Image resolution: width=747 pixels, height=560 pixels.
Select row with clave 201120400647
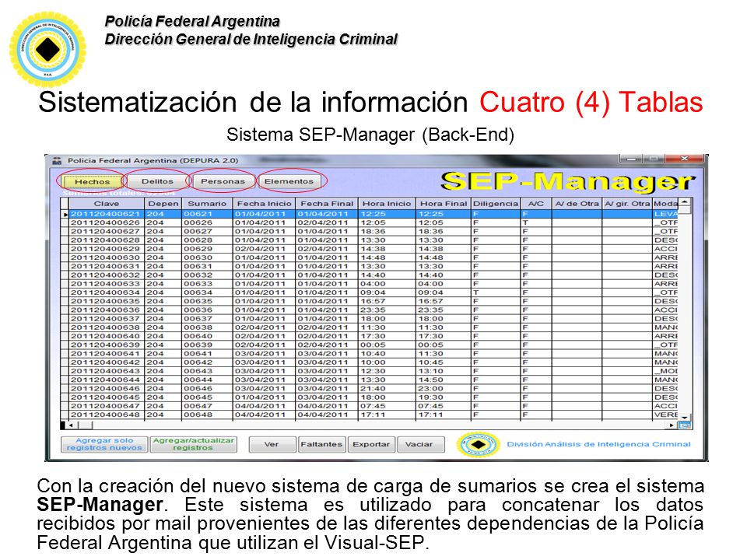[x=370, y=406]
